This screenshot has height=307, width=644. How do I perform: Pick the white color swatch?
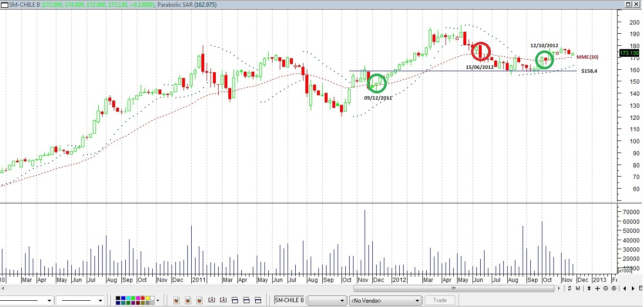coord(152,298)
